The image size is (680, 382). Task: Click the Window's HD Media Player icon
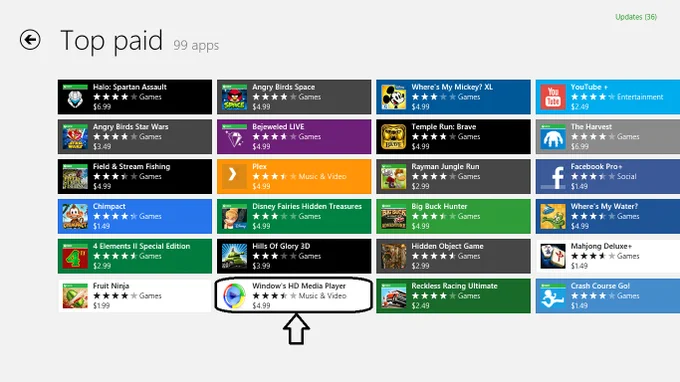(234, 296)
